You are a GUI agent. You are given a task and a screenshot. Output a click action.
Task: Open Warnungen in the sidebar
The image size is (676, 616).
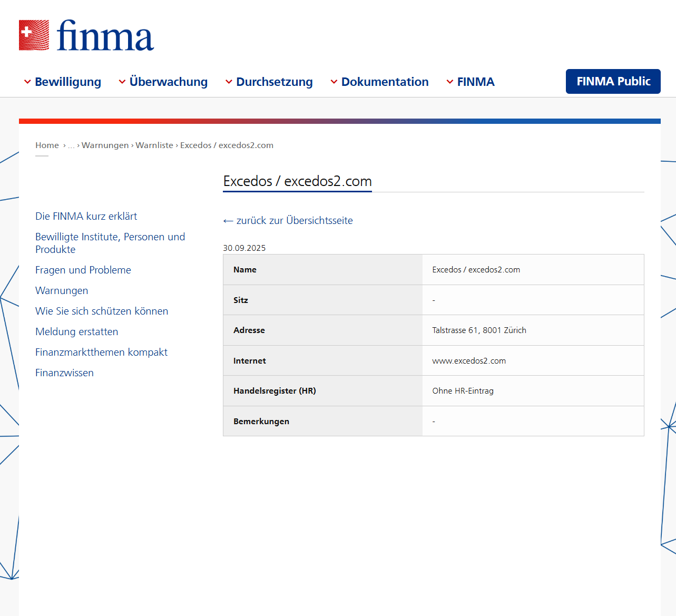tap(62, 290)
